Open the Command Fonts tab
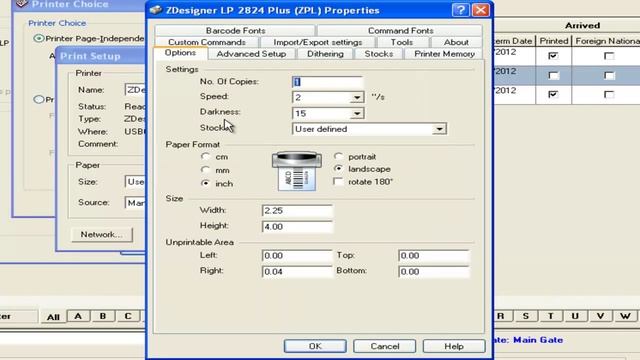 click(x=400, y=31)
